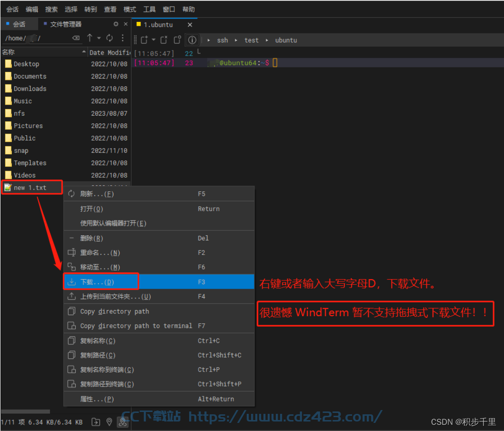Screen dimensions: 504x431
Task: Refresh the file list with reload icon
Action: (x=110, y=38)
